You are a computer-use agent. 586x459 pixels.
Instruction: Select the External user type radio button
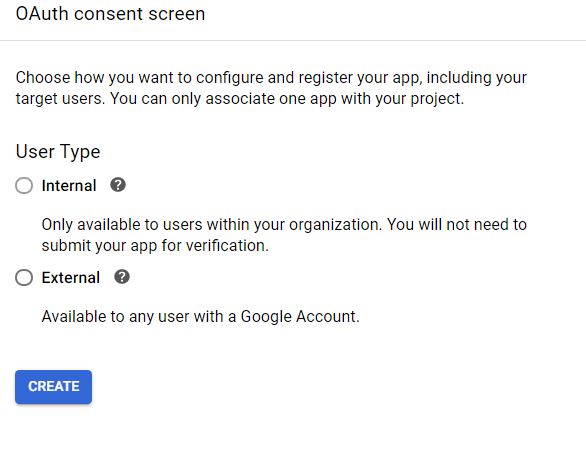click(x=24, y=277)
